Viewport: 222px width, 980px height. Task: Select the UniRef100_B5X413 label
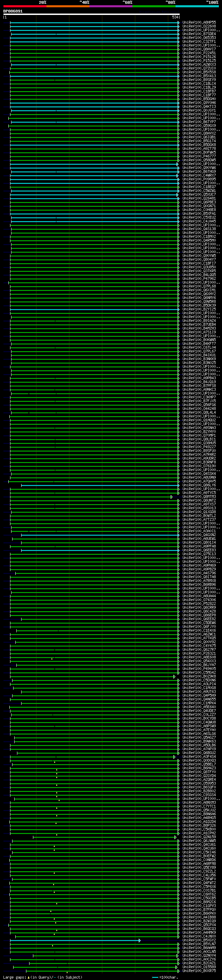[x=199, y=76]
